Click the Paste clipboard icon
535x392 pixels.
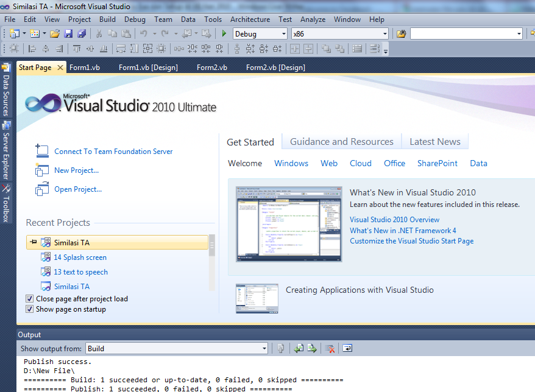click(x=126, y=33)
